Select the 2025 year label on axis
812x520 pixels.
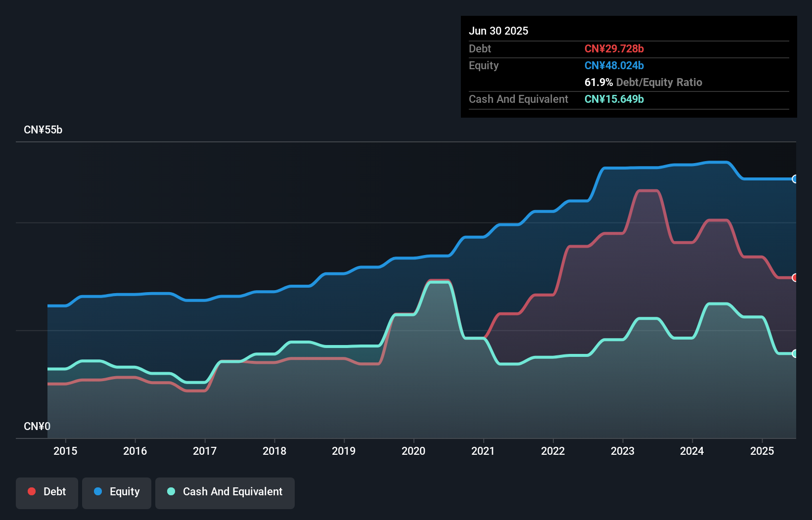(x=762, y=451)
